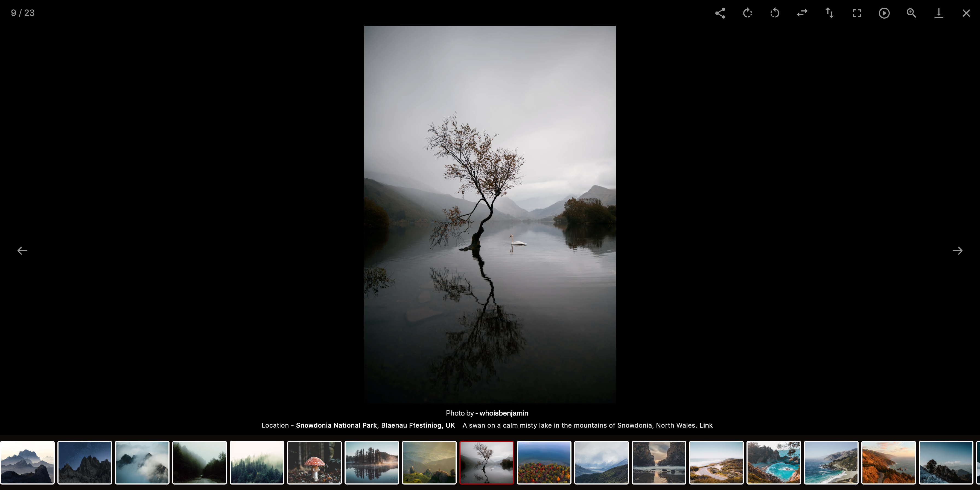The width and height of the screenshot is (980, 490).
Task: Click the zoom in magnifier icon
Action: [911, 13]
